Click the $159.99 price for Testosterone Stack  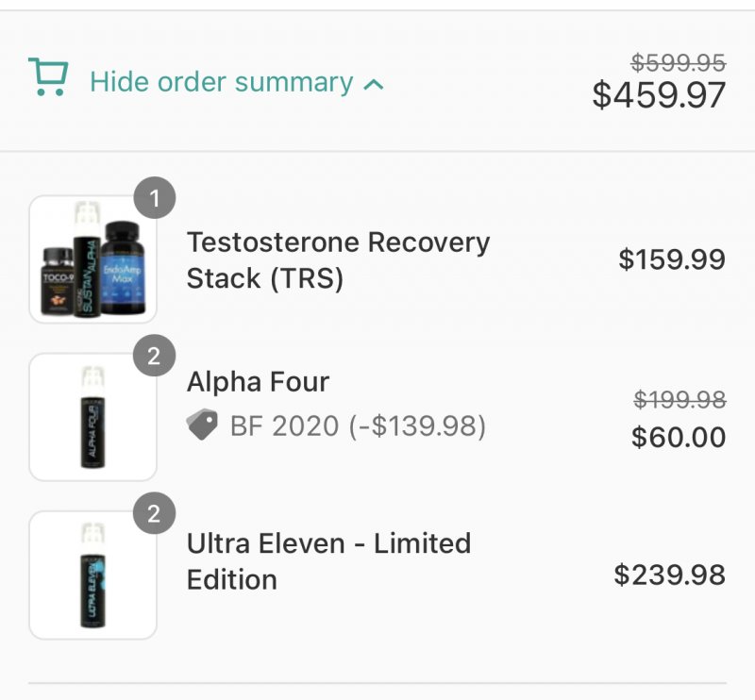tap(672, 259)
